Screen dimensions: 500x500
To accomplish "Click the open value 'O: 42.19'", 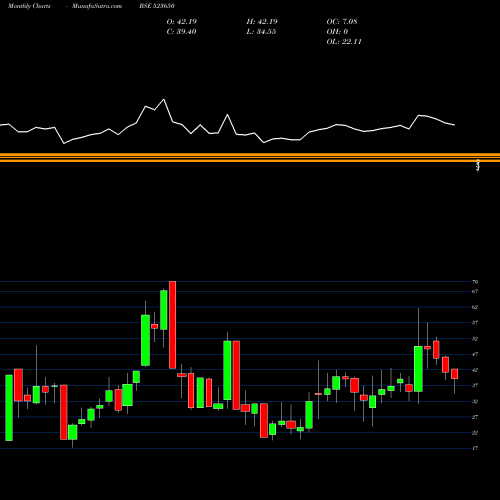I will click(x=182, y=22).
